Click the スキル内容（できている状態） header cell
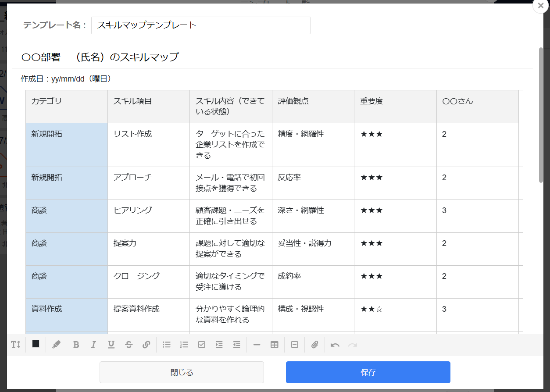 [231, 107]
